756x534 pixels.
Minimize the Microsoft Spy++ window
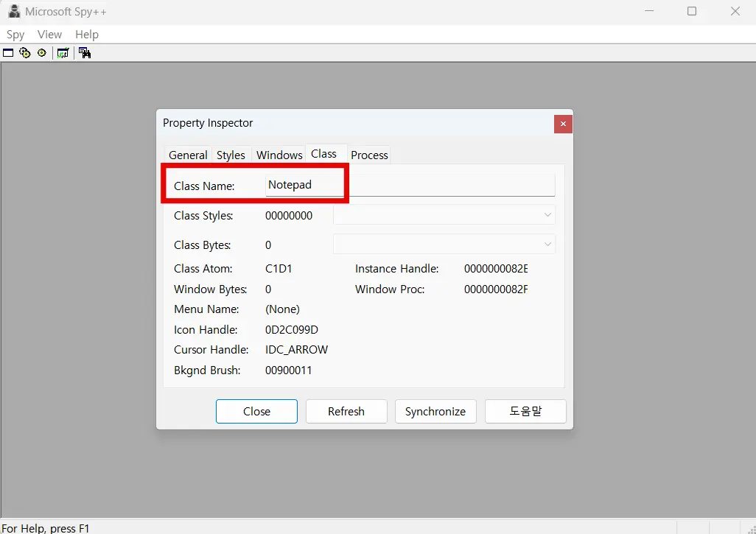pyautogui.click(x=649, y=11)
